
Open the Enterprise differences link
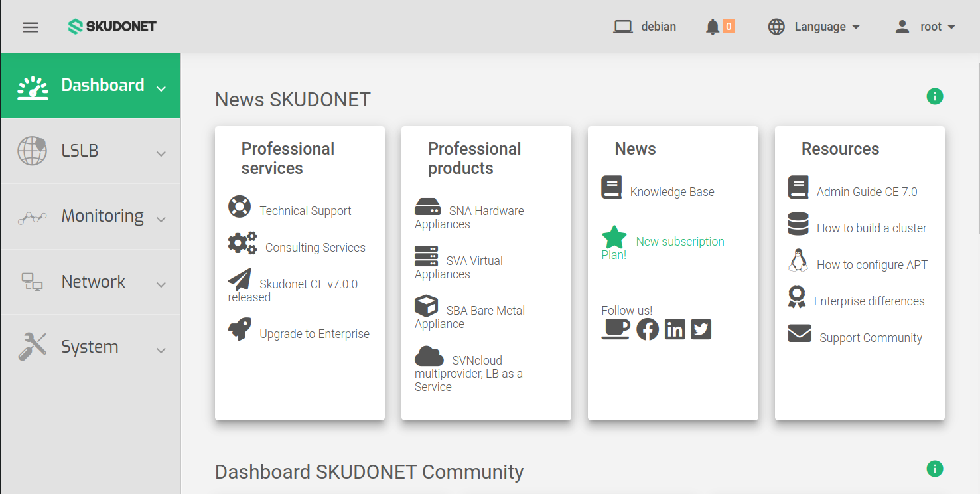869,301
